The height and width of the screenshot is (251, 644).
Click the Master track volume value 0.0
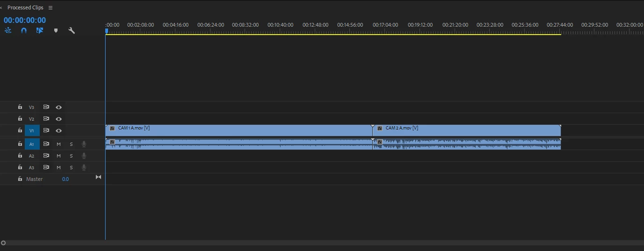[x=65, y=179]
